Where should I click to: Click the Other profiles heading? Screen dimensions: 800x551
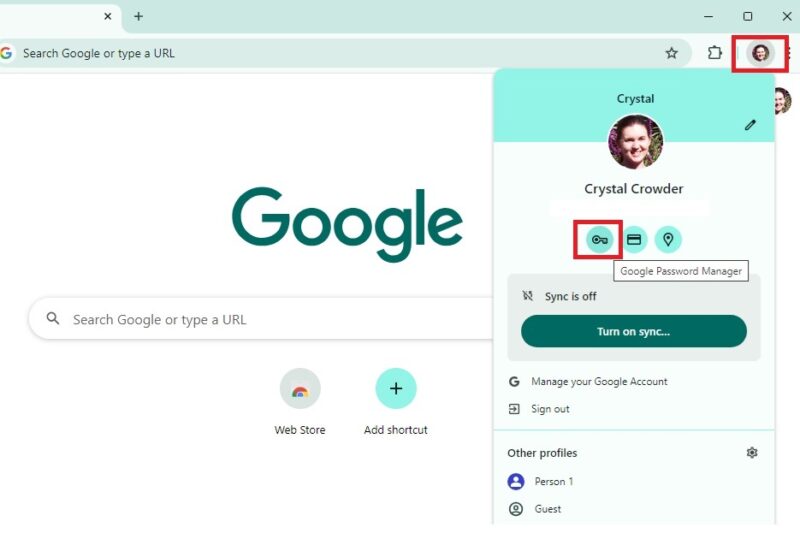coord(542,453)
